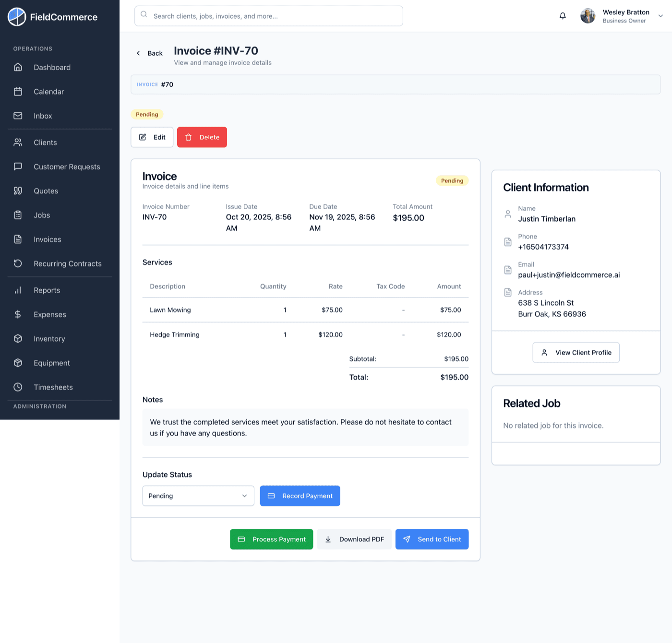Click the search bar to search invoices
672x643 pixels.
(268, 16)
